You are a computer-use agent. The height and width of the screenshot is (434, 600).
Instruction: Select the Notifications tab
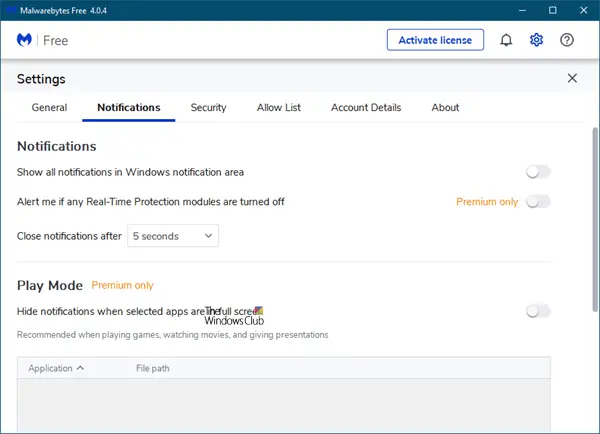pyautogui.click(x=129, y=108)
